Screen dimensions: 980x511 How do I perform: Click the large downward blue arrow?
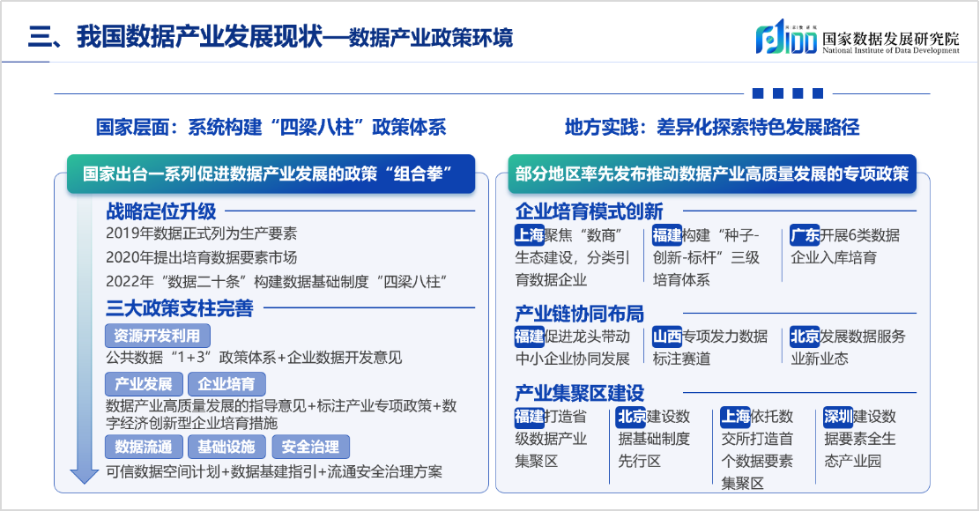click(85, 352)
